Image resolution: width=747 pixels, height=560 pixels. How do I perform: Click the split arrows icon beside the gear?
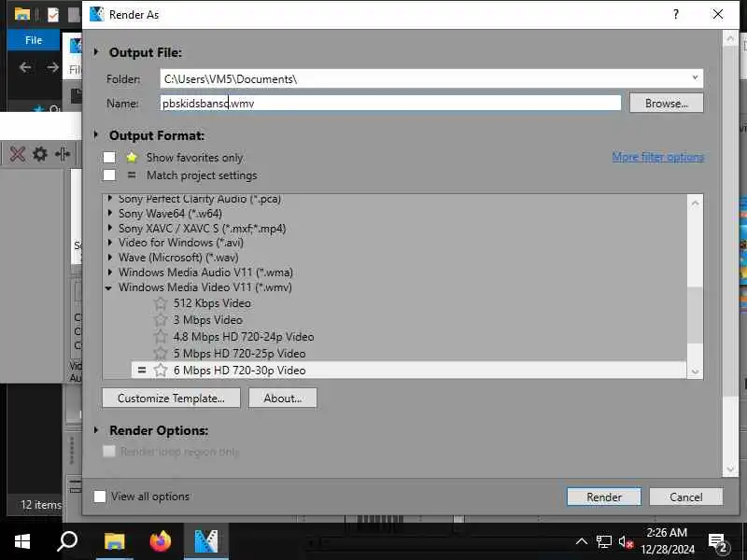pos(62,154)
